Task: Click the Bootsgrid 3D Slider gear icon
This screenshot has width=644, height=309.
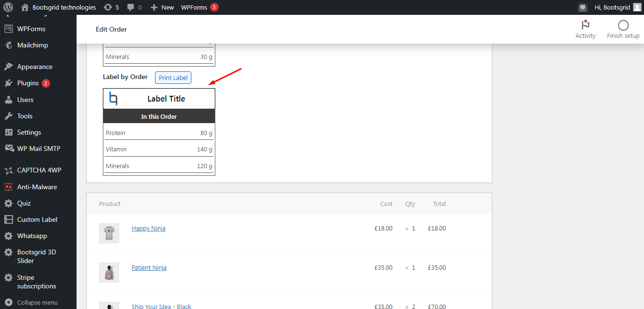Action: point(9,252)
